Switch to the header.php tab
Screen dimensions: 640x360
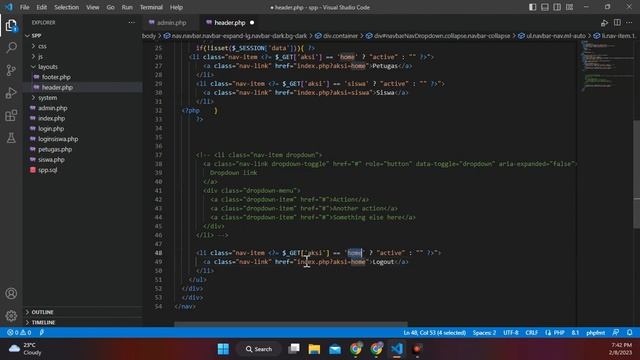coord(230,23)
